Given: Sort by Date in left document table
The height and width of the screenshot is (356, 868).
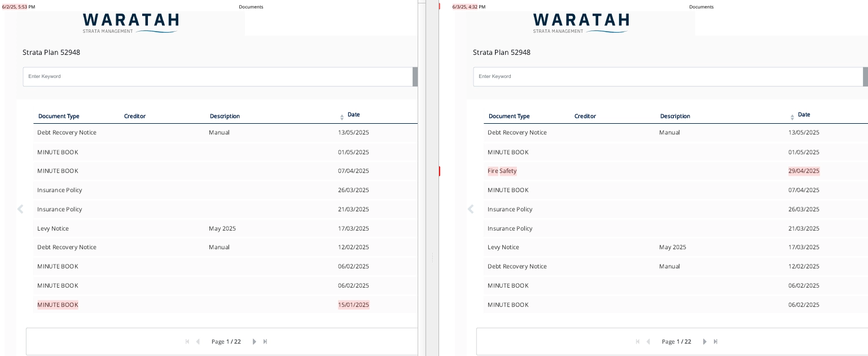Looking at the screenshot, I should click(x=353, y=115).
